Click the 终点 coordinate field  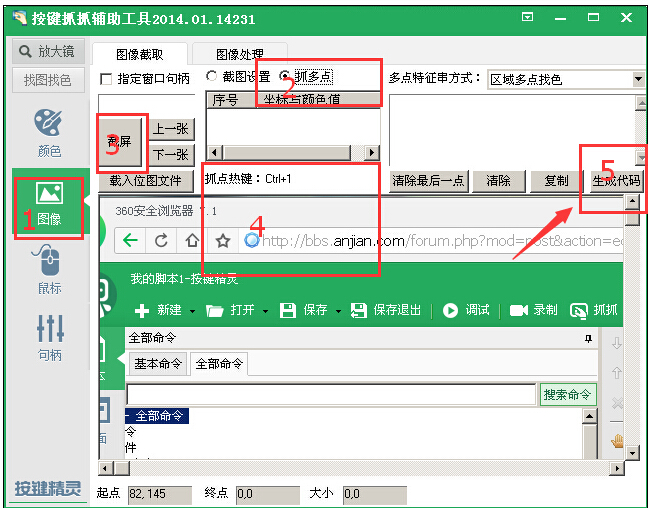(268, 494)
